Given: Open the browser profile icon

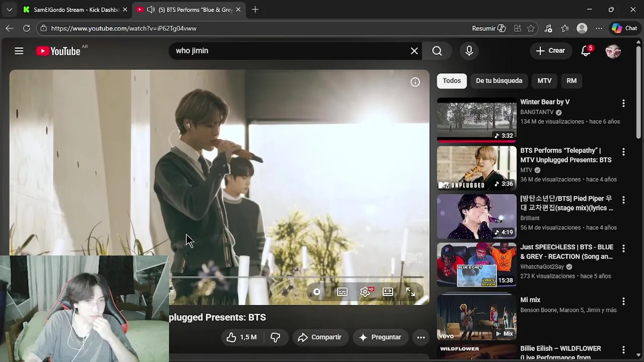Looking at the screenshot, I should (582, 29).
